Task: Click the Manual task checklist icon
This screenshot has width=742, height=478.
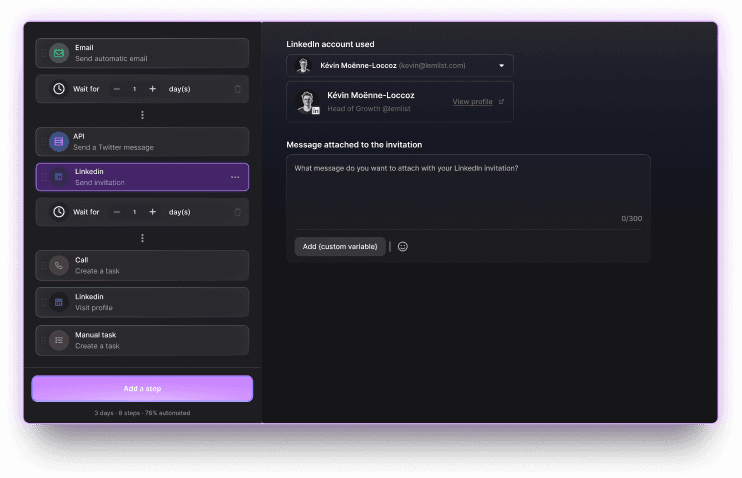Action: [59, 340]
